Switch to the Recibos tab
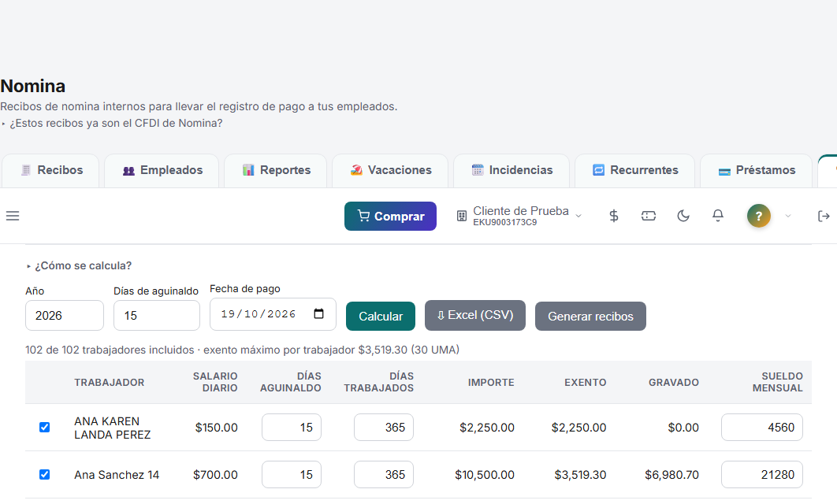This screenshot has height=504, width=837. (x=50, y=171)
